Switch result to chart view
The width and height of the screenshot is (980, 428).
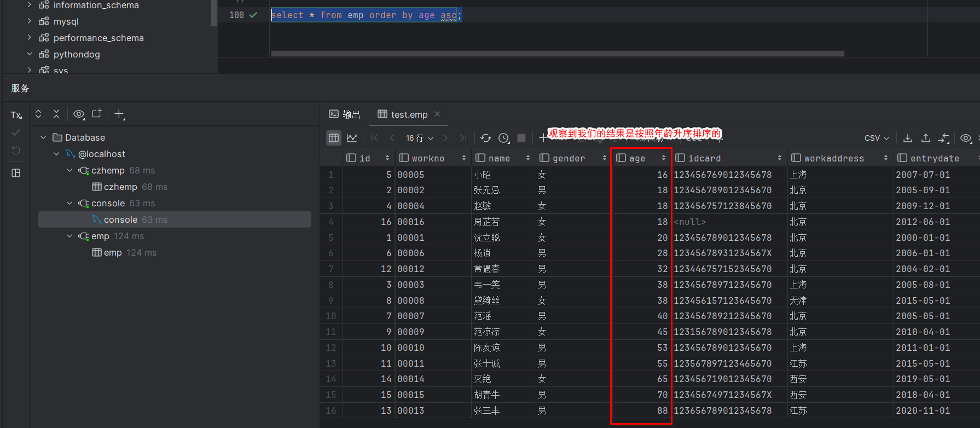(352, 138)
